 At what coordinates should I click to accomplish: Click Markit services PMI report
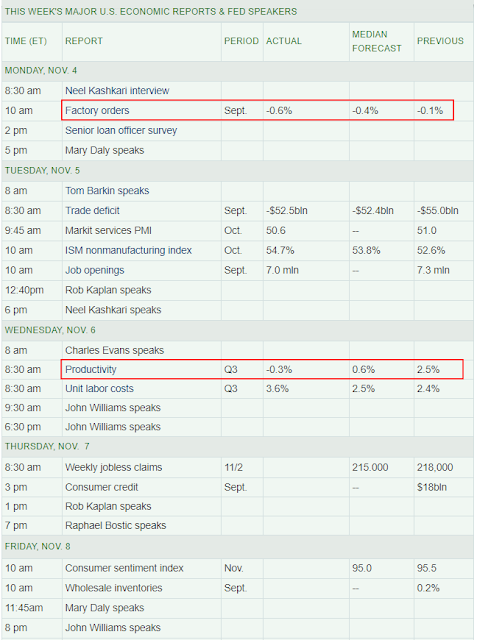pos(109,231)
